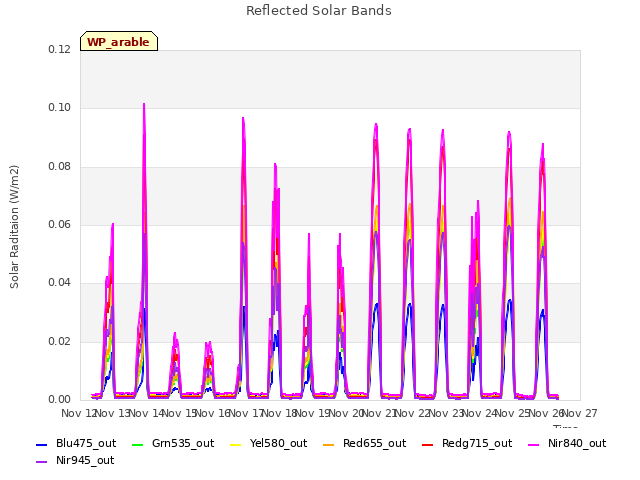The height and width of the screenshot is (480, 640).
Task: Click the 0.06 y-axis tick label
Action: [60, 224]
